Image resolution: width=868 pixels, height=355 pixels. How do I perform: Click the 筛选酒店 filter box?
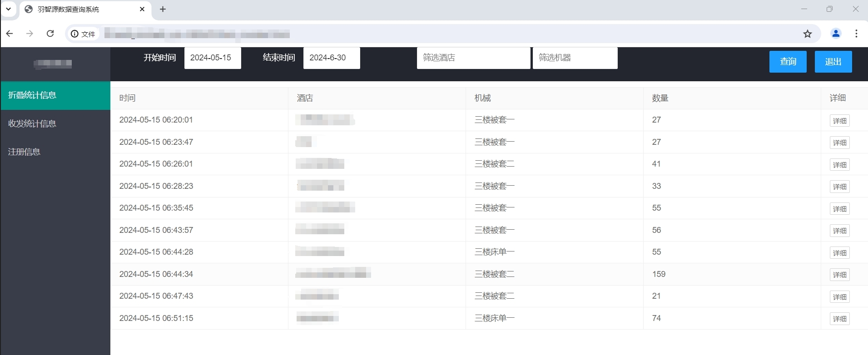coord(473,58)
